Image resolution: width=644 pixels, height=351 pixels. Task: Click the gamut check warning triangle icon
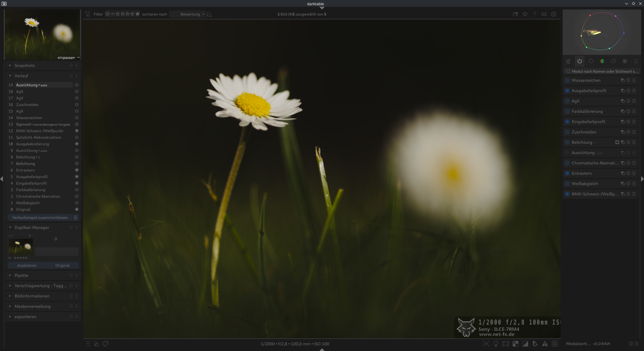[545, 344]
